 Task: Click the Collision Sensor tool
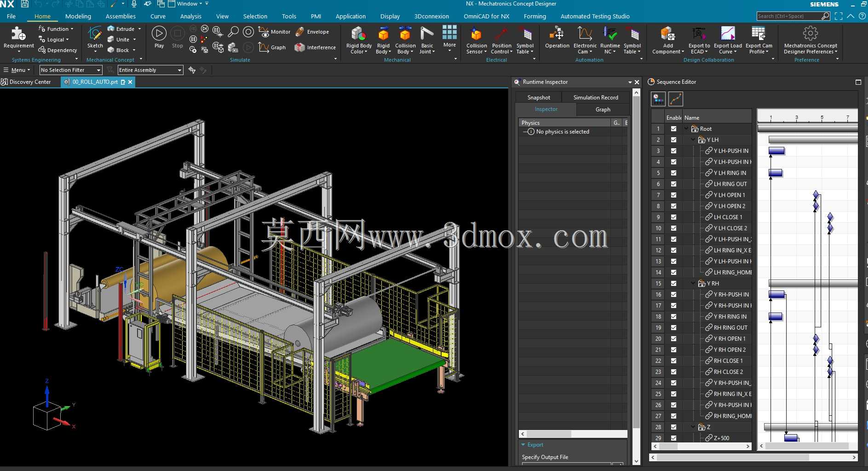477,40
